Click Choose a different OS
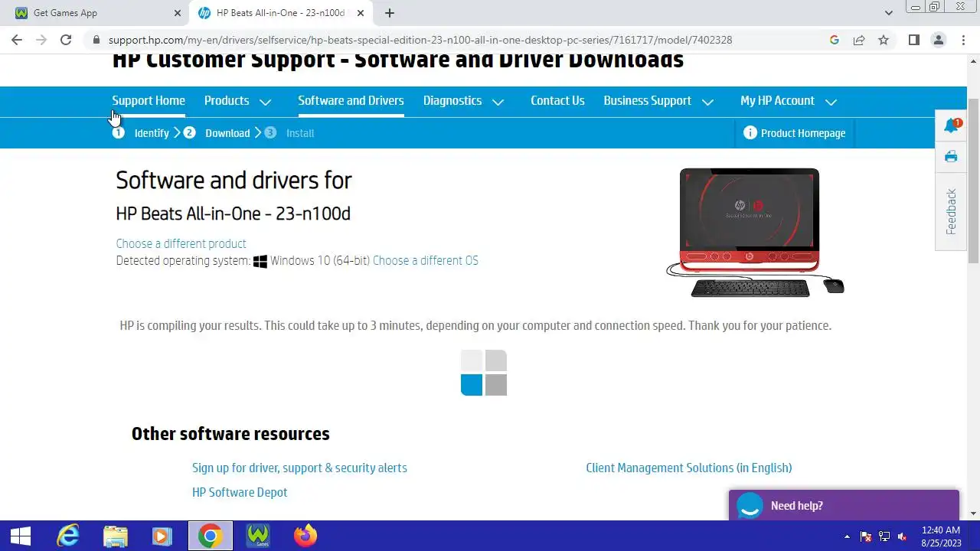Image resolution: width=980 pixels, height=551 pixels. [426, 260]
